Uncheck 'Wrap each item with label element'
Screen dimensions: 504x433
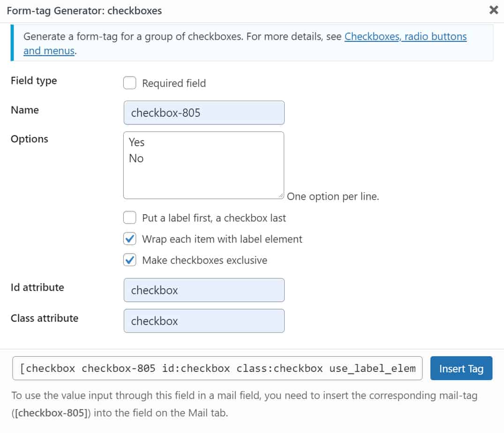pos(129,239)
